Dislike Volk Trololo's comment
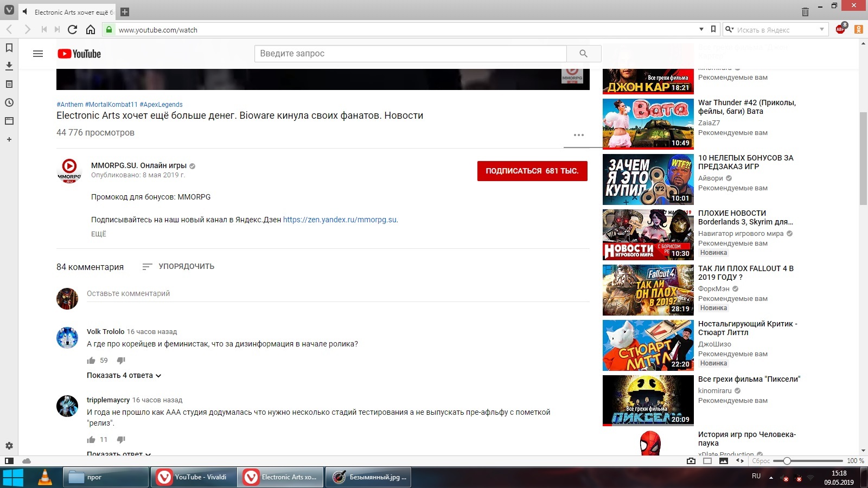The height and width of the screenshot is (488, 868). point(121,361)
